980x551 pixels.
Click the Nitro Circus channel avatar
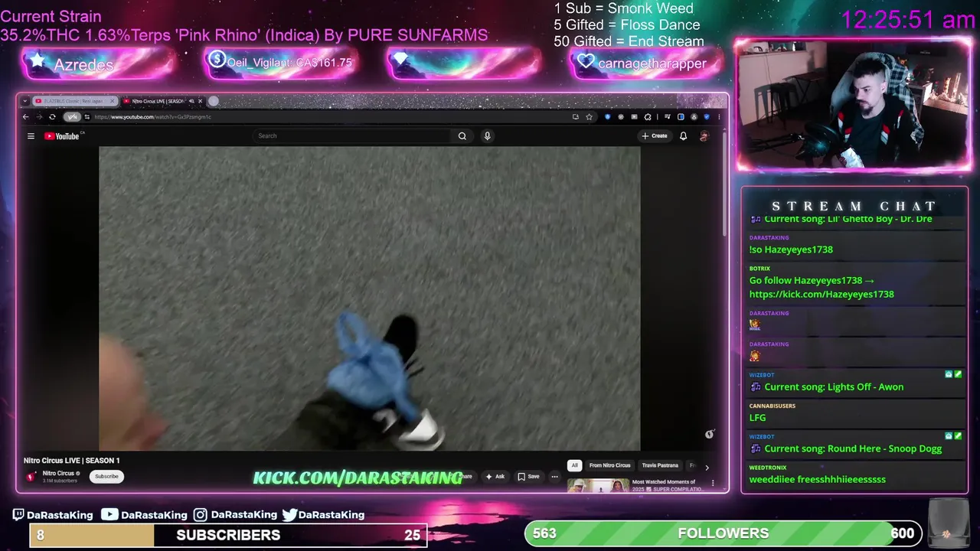(31, 476)
